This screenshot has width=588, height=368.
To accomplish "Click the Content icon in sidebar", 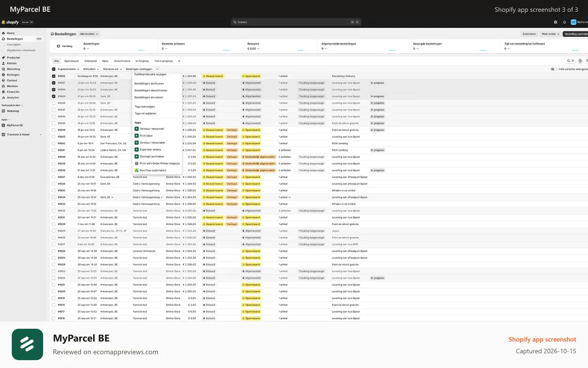I will pos(3,80).
